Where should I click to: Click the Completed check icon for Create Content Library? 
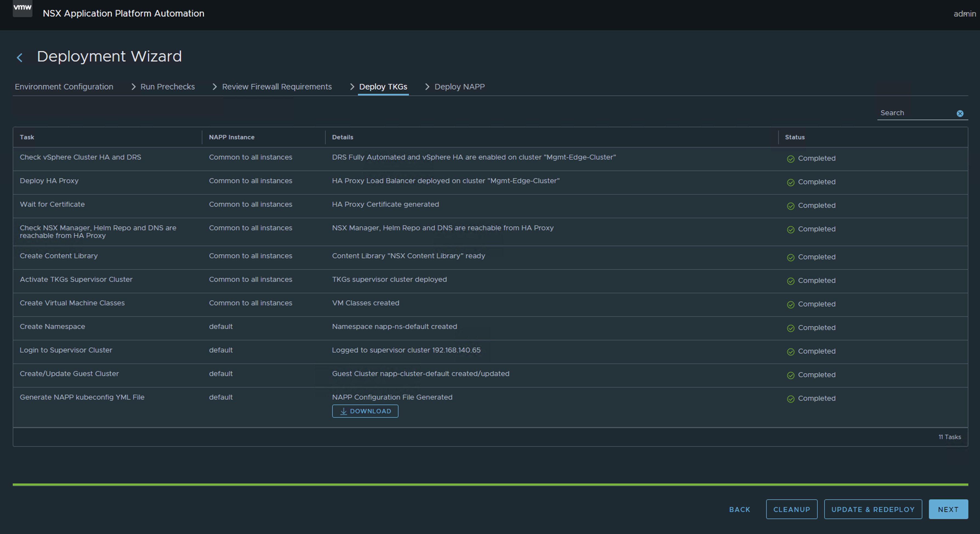click(791, 258)
